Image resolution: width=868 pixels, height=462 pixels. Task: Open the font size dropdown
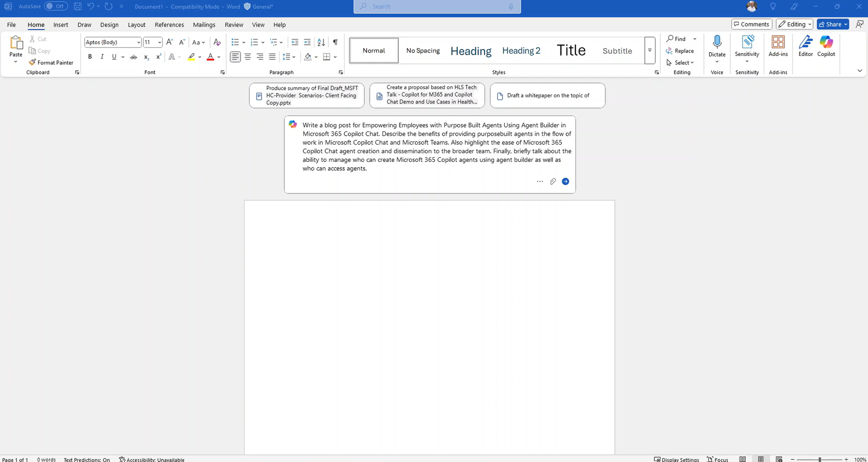point(160,42)
